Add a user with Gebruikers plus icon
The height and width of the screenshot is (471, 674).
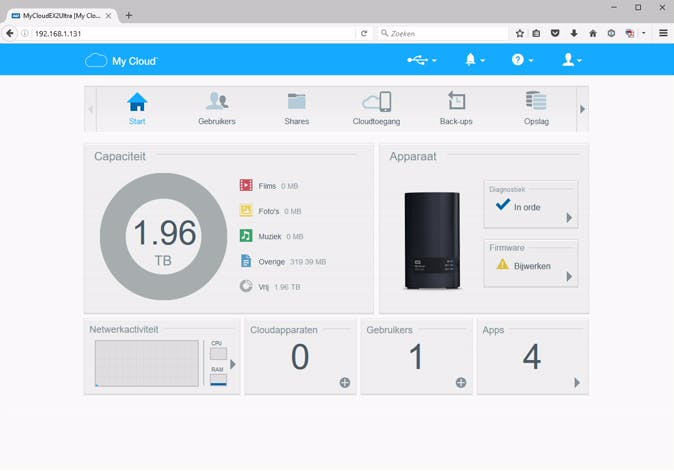pyautogui.click(x=461, y=382)
